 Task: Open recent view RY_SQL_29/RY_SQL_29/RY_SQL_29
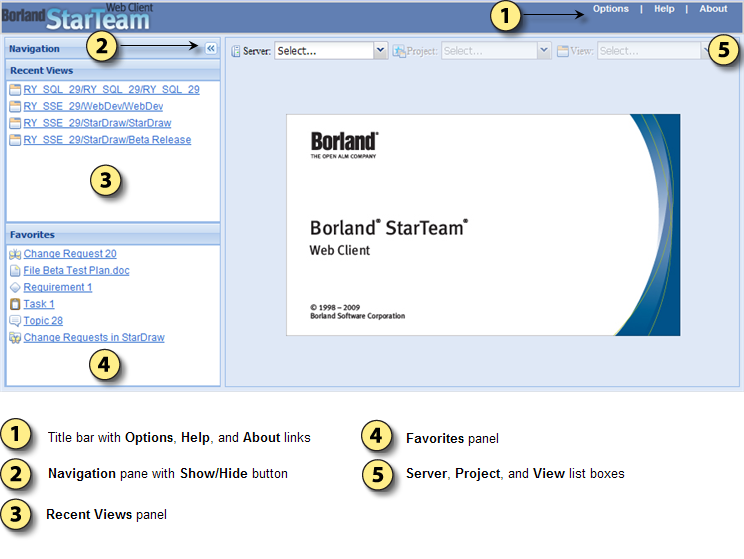pyautogui.click(x=112, y=90)
